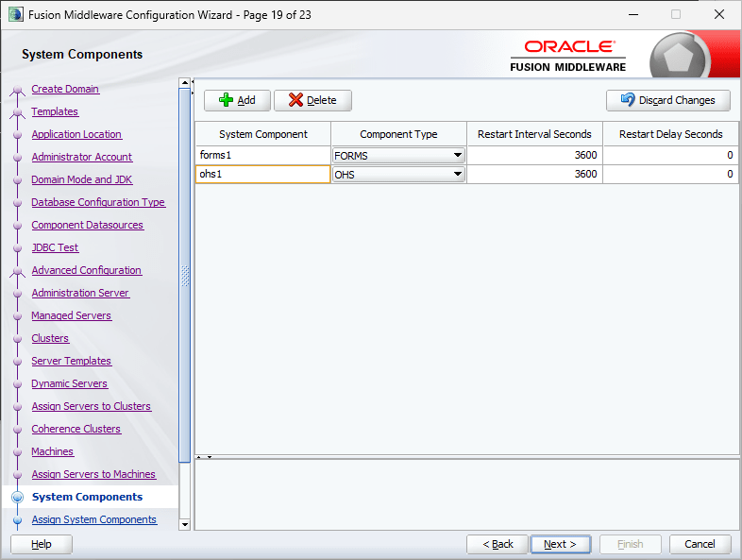Go to the Templates step
742x560 pixels.
tap(55, 111)
